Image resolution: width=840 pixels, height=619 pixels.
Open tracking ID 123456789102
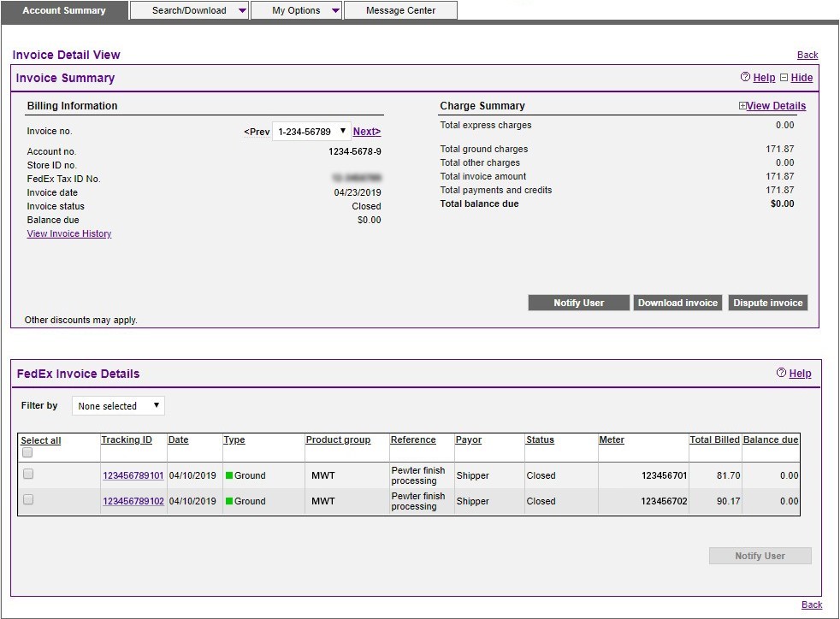coord(133,501)
